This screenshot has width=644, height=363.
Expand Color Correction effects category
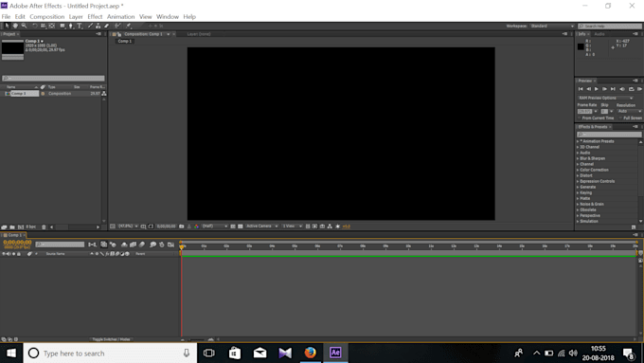[x=578, y=170]
